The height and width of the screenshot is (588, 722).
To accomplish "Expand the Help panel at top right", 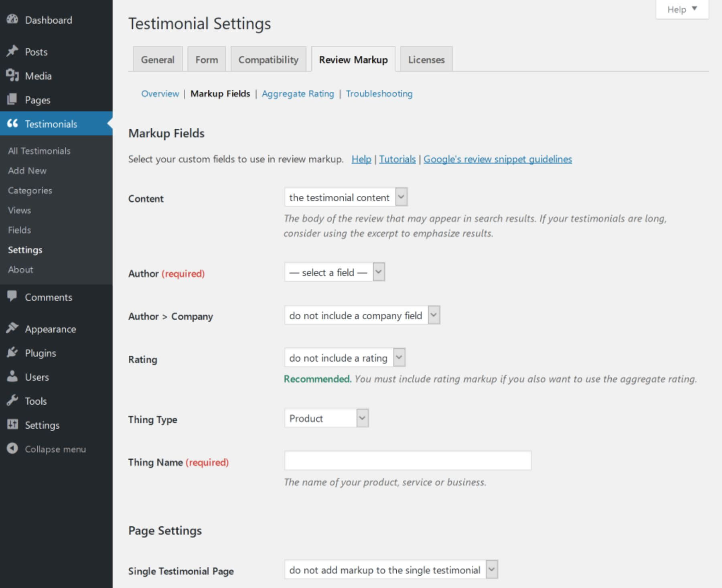I will click(x=681, y=9).
